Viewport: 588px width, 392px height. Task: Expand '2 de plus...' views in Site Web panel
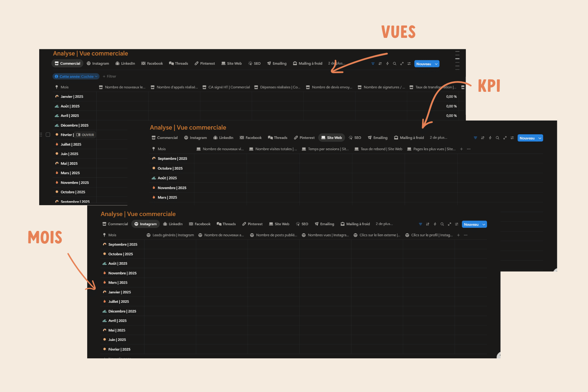pyautogui.click(x=438, y=138)
